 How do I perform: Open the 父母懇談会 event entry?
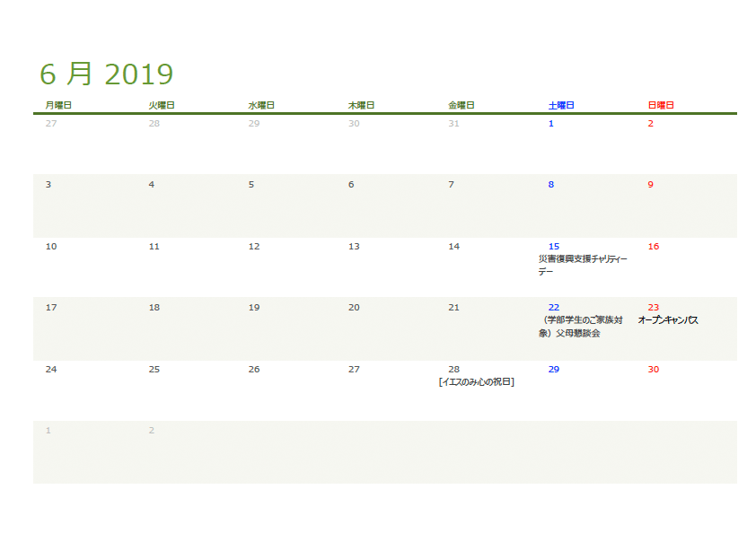tap(581, 327)
